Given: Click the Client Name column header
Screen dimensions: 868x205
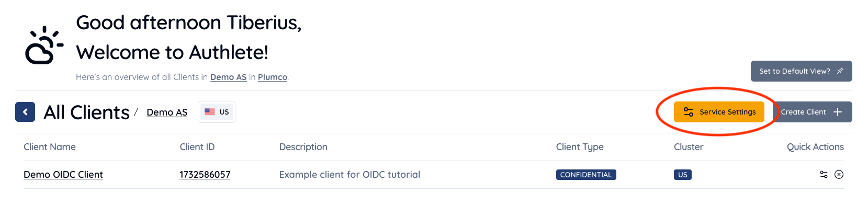Looking at the screenshot, I should [50, 147].
